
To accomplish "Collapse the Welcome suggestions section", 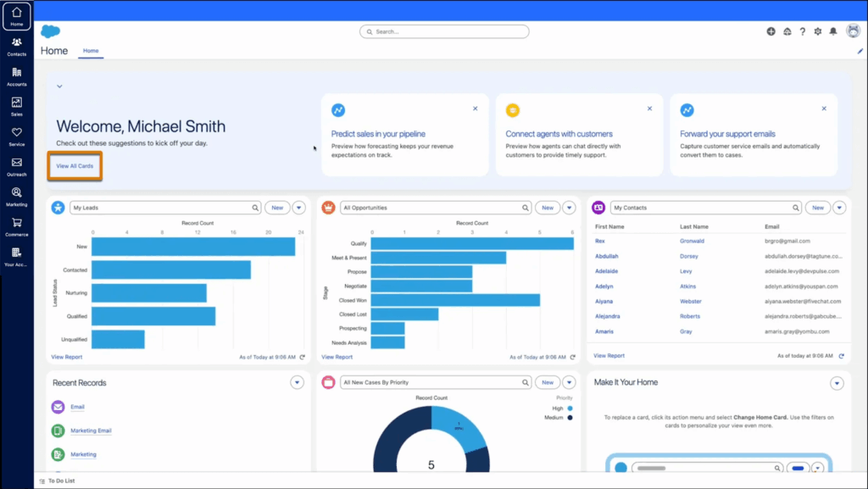I will (59, 86).
